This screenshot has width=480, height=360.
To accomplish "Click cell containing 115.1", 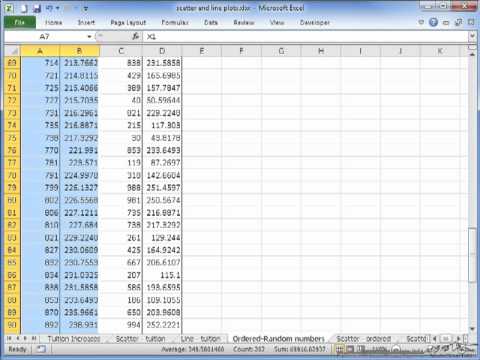I will tap(162, 275).
